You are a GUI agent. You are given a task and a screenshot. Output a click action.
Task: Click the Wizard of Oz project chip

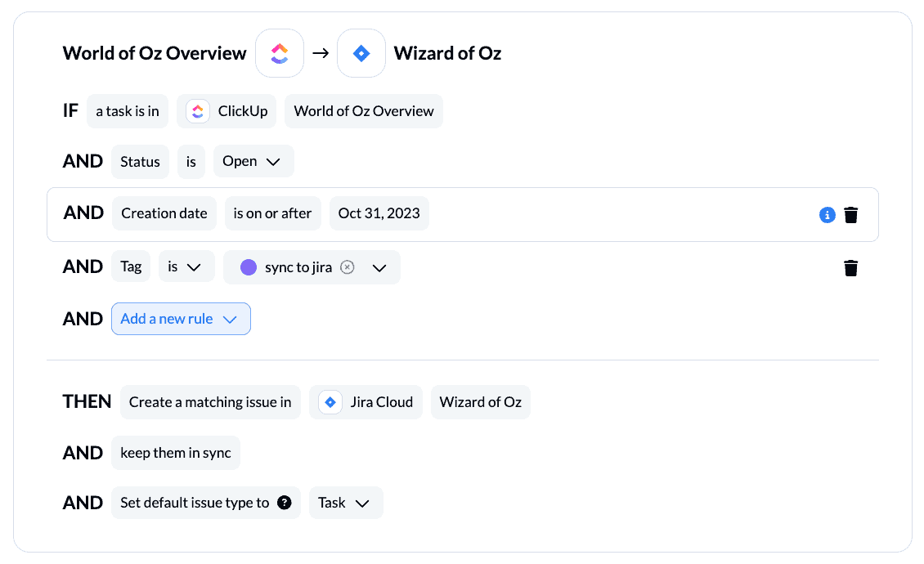480,402
